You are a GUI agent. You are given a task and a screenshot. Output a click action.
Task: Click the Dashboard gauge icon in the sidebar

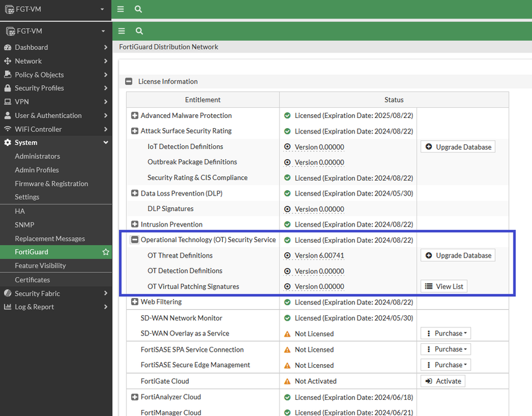(8, 48)
